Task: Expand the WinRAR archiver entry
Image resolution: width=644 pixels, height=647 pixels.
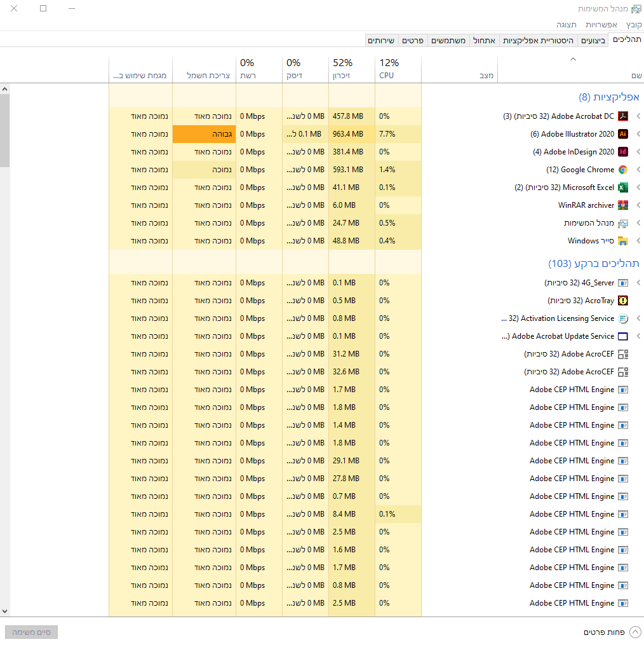Action: click(x=638, y=205)
